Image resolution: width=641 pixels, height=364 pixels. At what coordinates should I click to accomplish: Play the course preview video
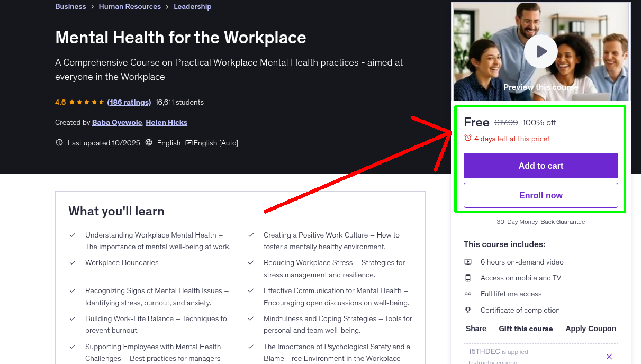coord(540,51)
